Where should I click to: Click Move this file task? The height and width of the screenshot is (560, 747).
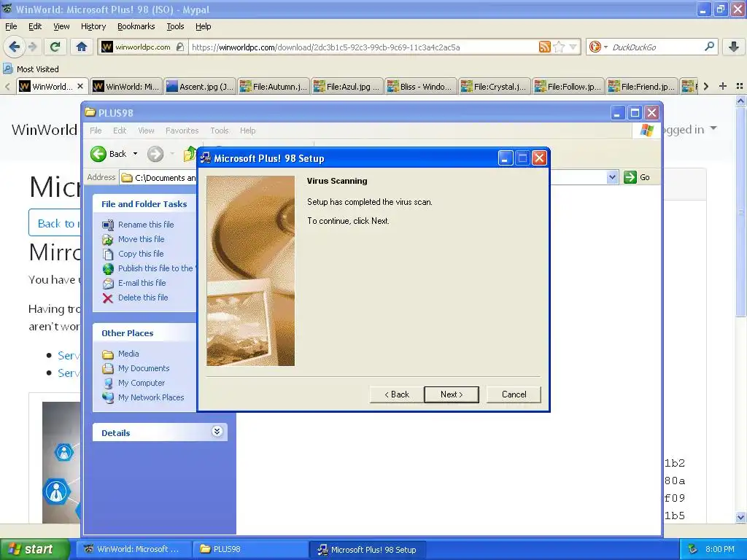point(141,239)
